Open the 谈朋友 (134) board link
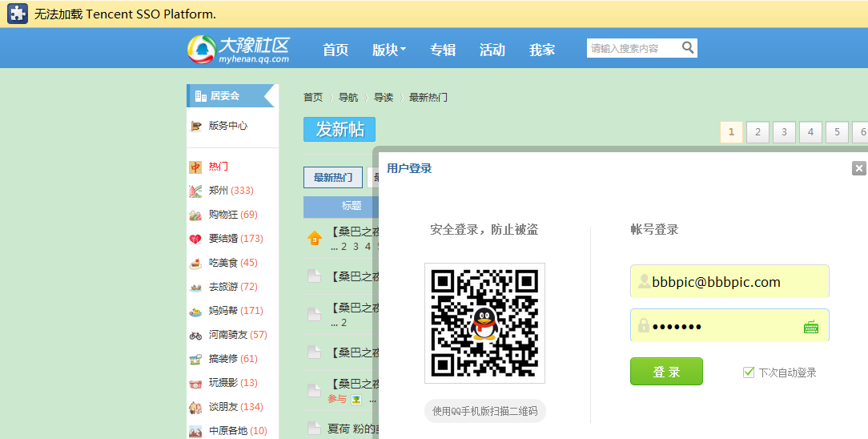This screenshot has height=439, width=868. click(x=236, y=407)
